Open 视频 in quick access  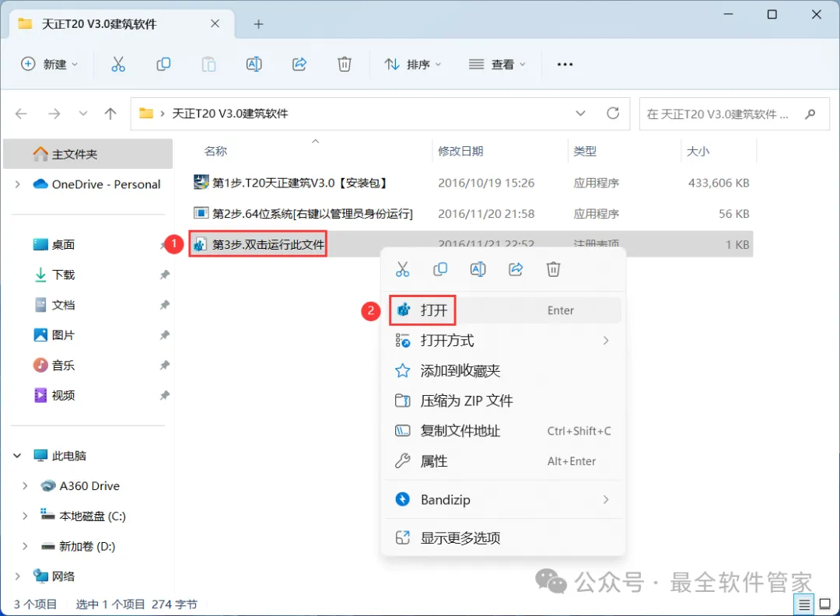(x=63, y=395)
